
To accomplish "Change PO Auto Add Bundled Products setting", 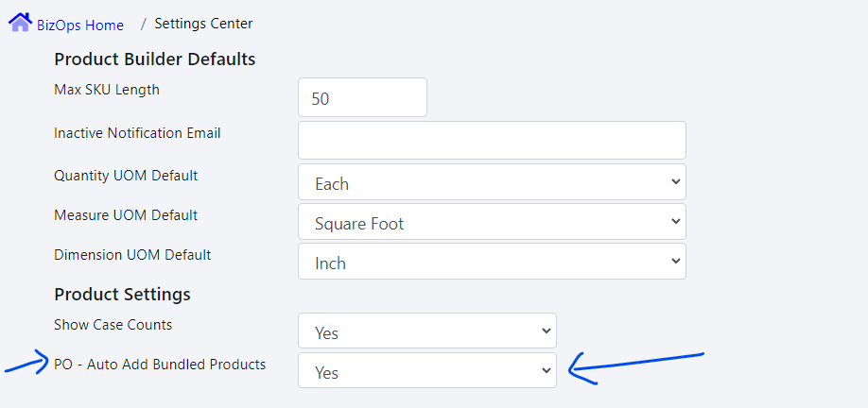I will coord(426,372).
